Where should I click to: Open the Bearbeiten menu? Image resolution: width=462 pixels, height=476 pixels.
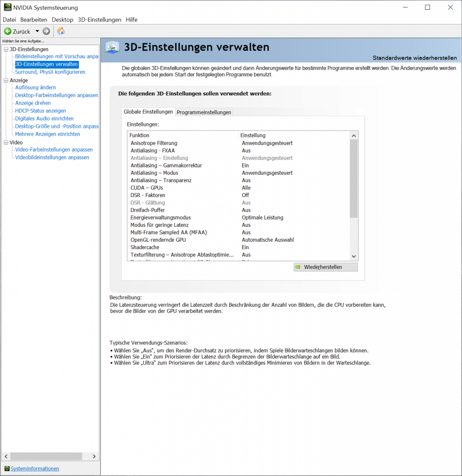point(33,20)
